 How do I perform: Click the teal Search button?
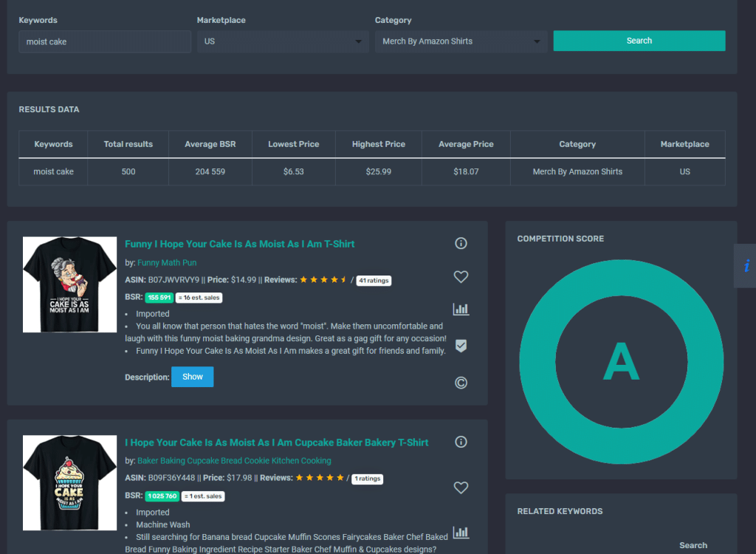[x=639, y=41]
